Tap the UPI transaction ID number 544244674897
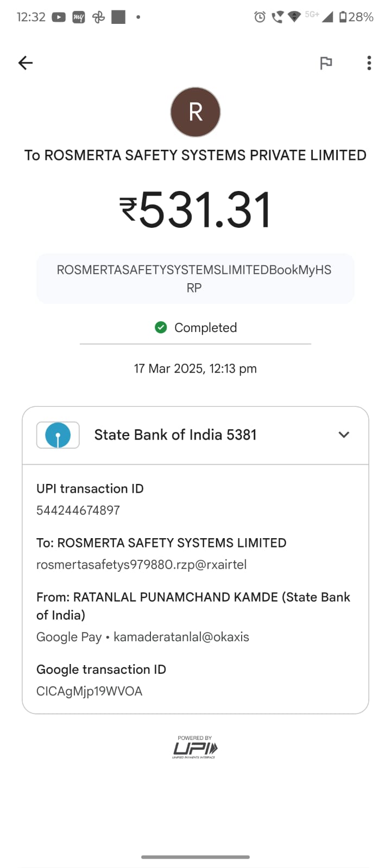391x868 pixels. (78, 510)
